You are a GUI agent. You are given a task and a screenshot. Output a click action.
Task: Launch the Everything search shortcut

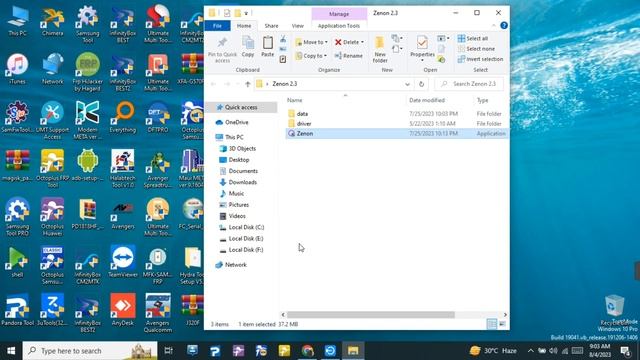click(123, 117)
